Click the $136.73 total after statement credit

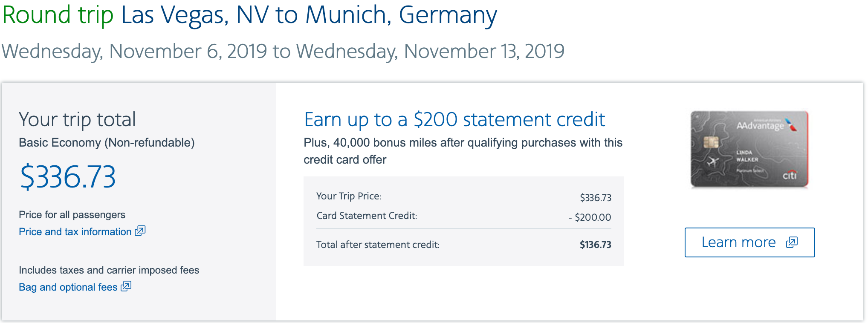pyautogui.click(x=595, y=245)
